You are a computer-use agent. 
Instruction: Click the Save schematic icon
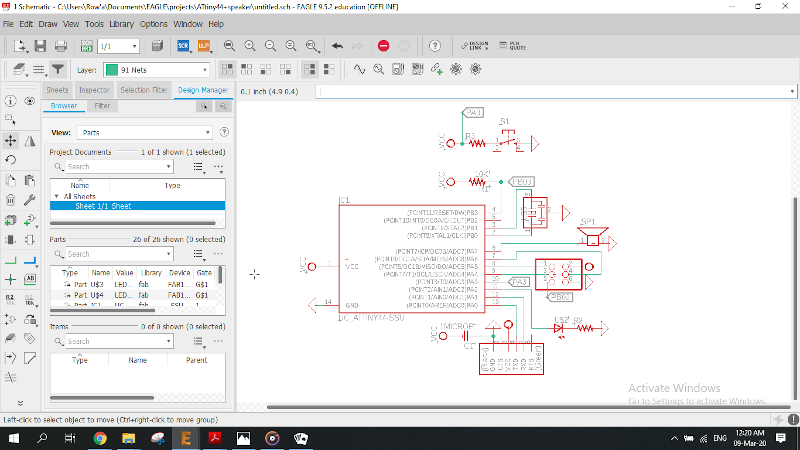point(40,46)
